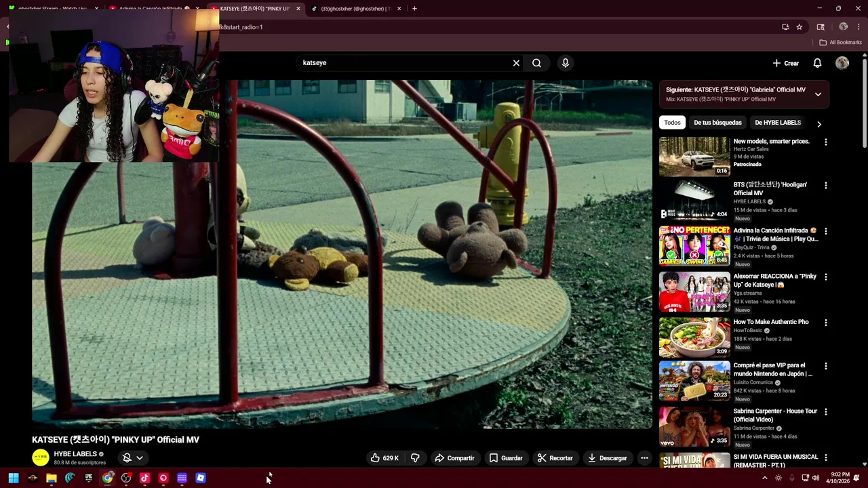Open options for How To Make Authentic Pho
The image size is (868, 488).
(825, 323)
